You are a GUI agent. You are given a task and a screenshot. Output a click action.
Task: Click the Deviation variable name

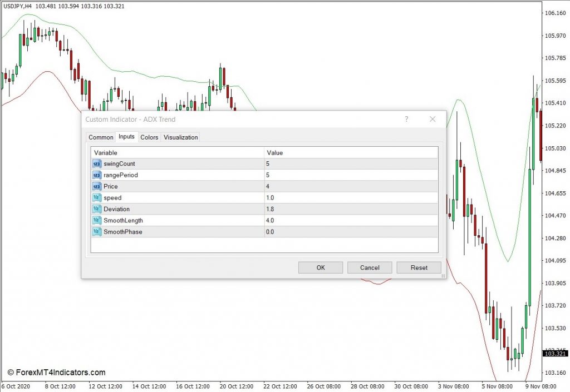point(116,209)
